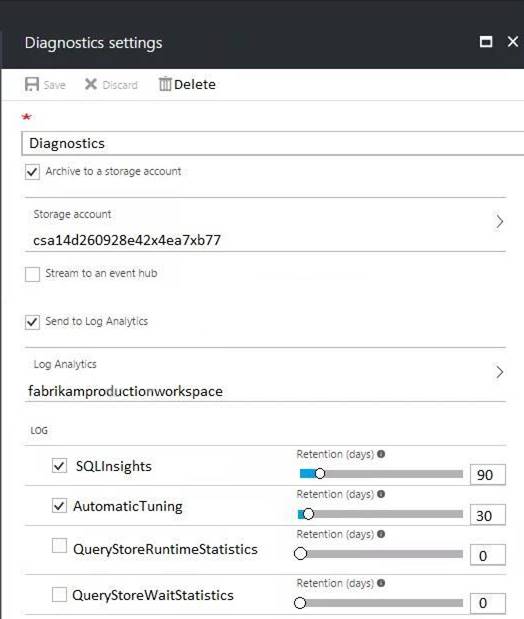
Task: Maximize the Diagnostics settings blade
Action: tap(486, 41)
